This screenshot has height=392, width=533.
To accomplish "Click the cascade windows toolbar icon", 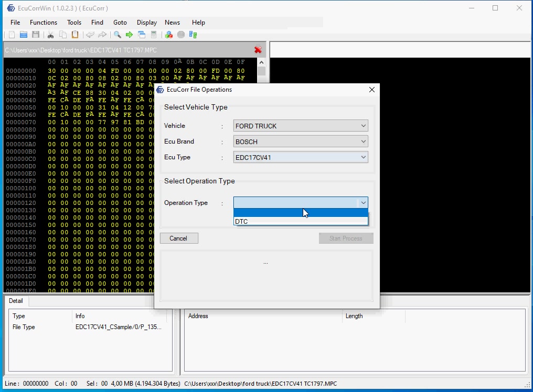I will 142,35.
